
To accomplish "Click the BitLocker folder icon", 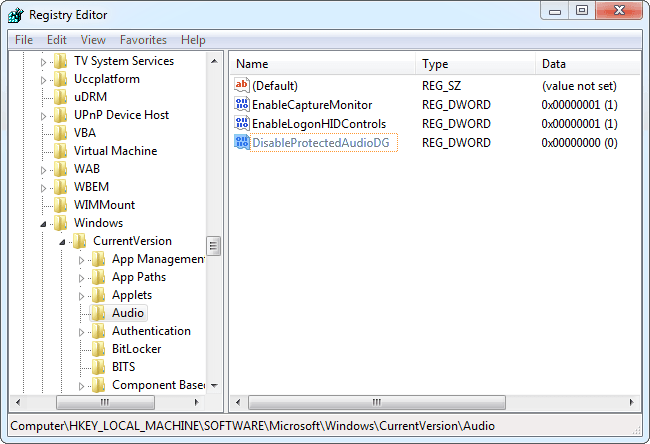I will coord(99,349).
